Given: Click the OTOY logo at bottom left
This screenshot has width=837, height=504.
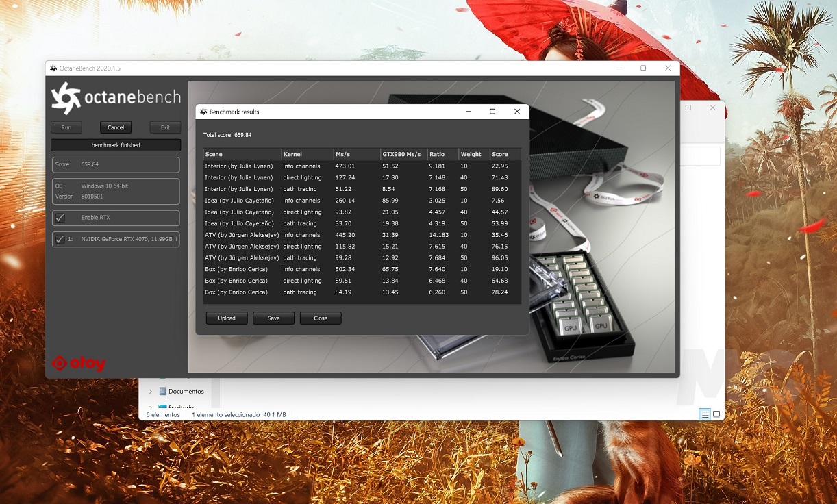Looking at the screenshot, I should [x=79, y=363].
